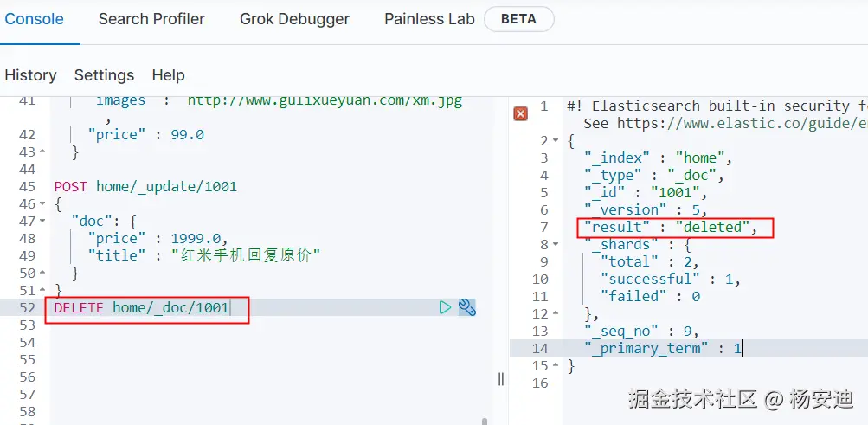This screenshot has height=425, width=868.
Task: Open the Search Profiler tab
Action: pyautogui.click(x=151, y=18)
